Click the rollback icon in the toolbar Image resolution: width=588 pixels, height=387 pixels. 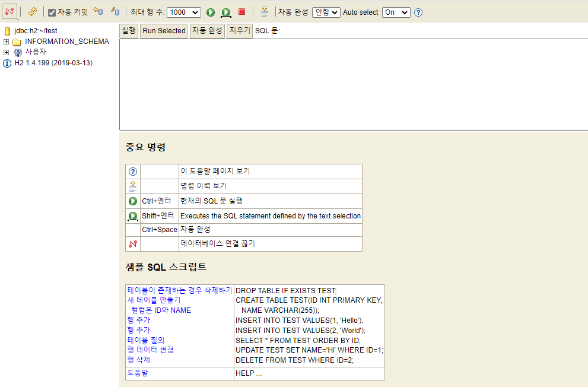98,12
